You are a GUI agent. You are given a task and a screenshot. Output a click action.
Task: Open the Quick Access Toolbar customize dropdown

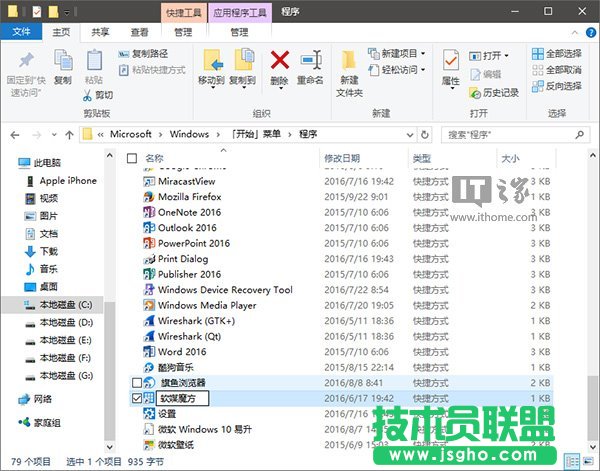[67, 13]
